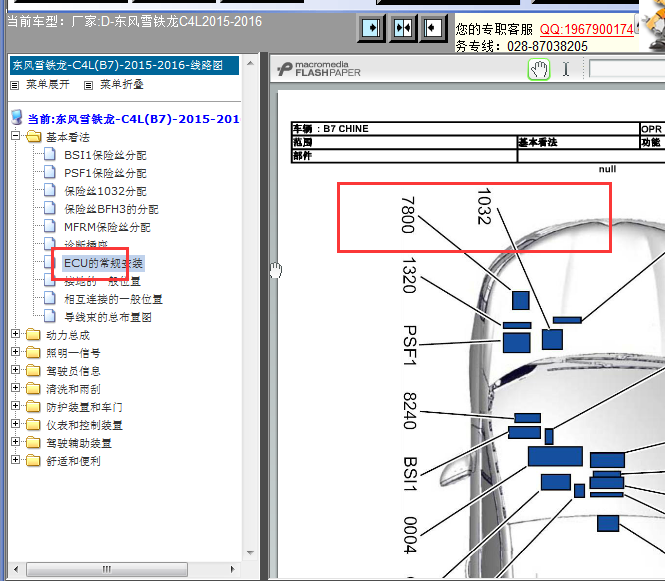Click the PSF1 label in diagram
This screenshot has width=665, height=581.
[410, 345]
